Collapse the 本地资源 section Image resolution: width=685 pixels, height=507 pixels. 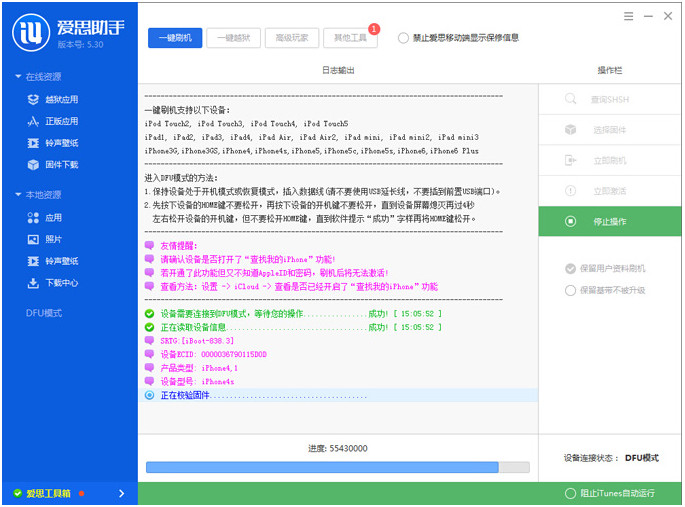click(x=17, y=195)
